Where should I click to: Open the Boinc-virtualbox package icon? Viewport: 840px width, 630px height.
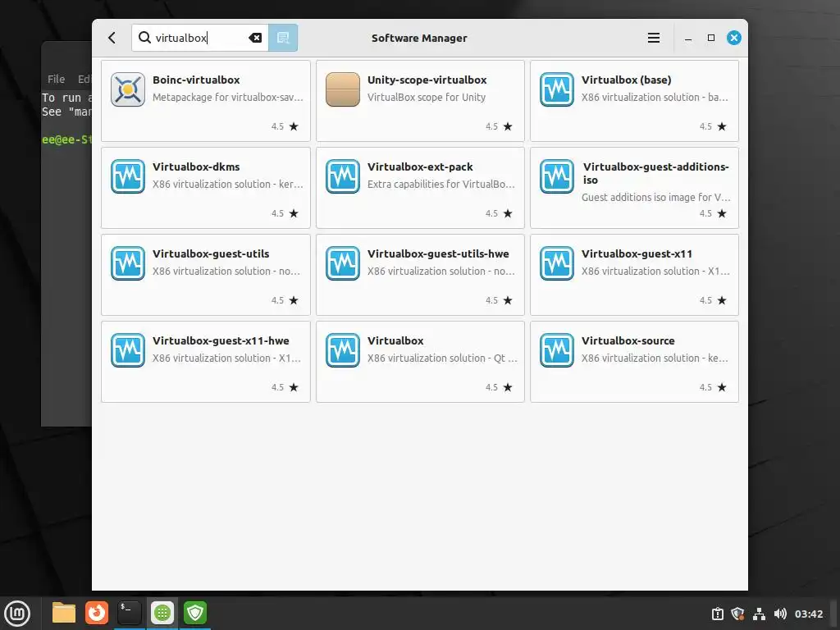tap(128, 89)
